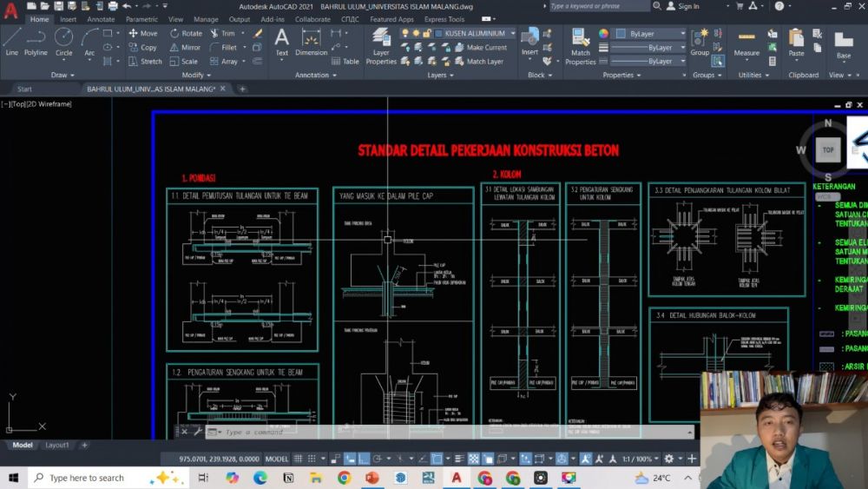Click the Make Current layer button
Viewport: 868px width, 489px height.
pyautogui.click(x=481, y=48)
